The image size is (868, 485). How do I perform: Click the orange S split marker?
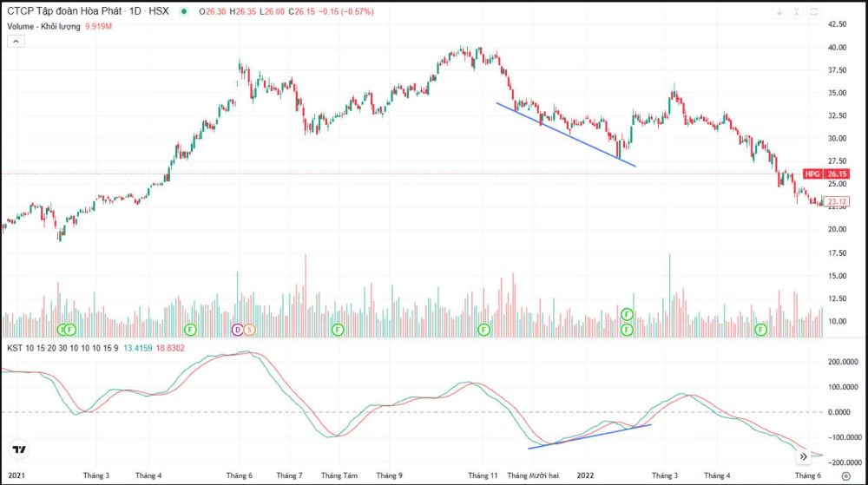click(249, 330)
